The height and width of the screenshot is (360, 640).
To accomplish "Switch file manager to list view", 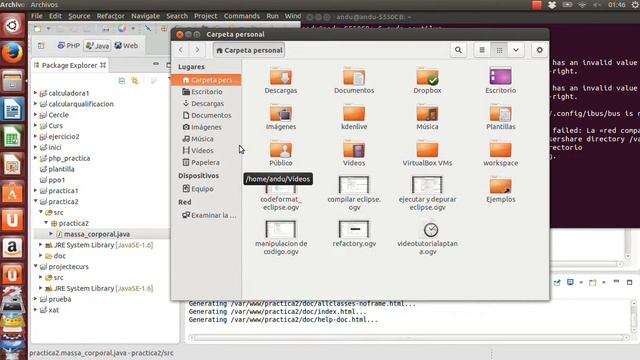I will (482, 50).
